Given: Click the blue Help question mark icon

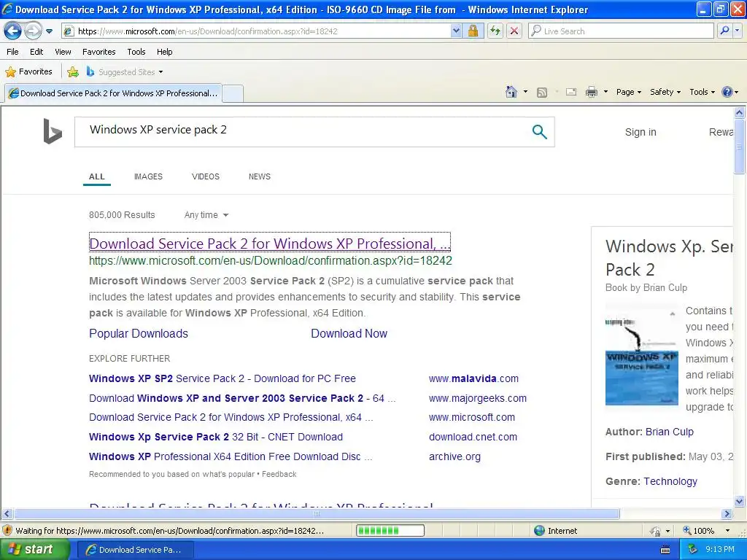Looking at the screenshot, I should coord(727,92).
